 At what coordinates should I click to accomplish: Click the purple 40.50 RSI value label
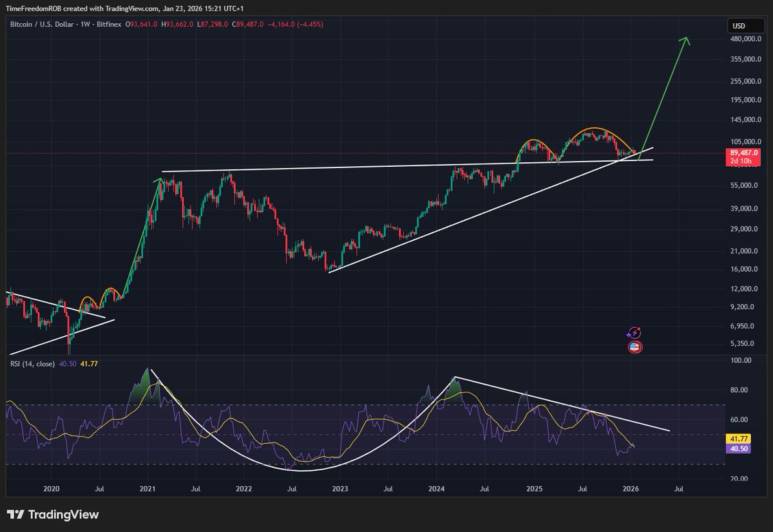(738, 449)
